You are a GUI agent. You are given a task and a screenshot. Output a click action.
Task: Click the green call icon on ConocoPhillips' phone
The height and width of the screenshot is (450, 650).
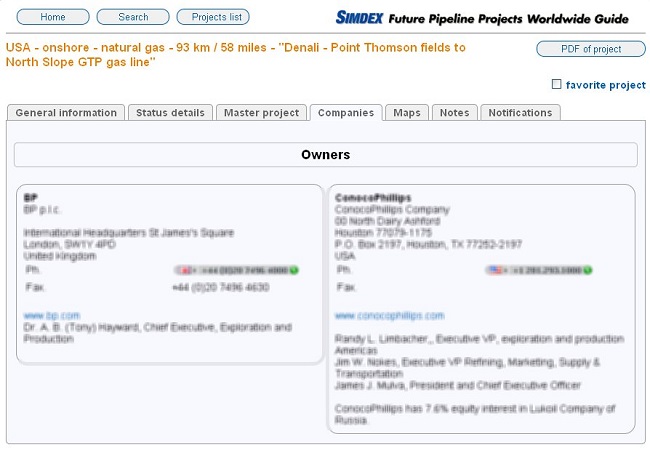click(x=587, y=270)
